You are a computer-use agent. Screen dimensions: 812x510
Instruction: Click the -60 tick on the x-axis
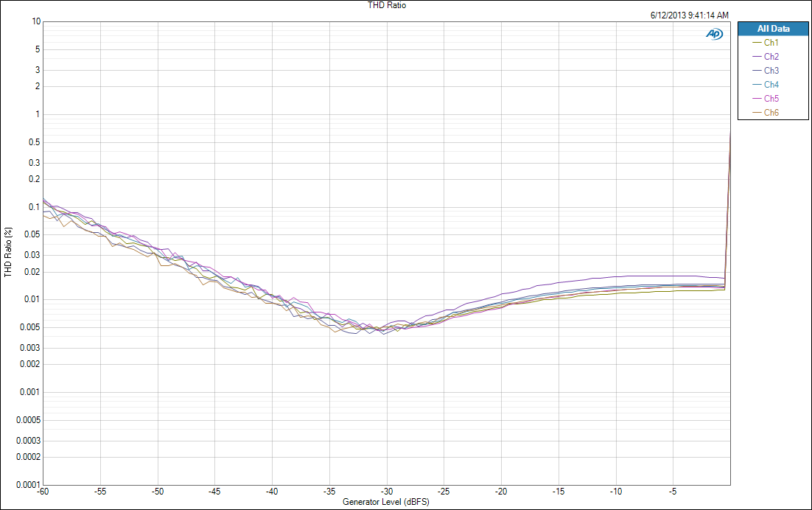[x=43, y=492]
